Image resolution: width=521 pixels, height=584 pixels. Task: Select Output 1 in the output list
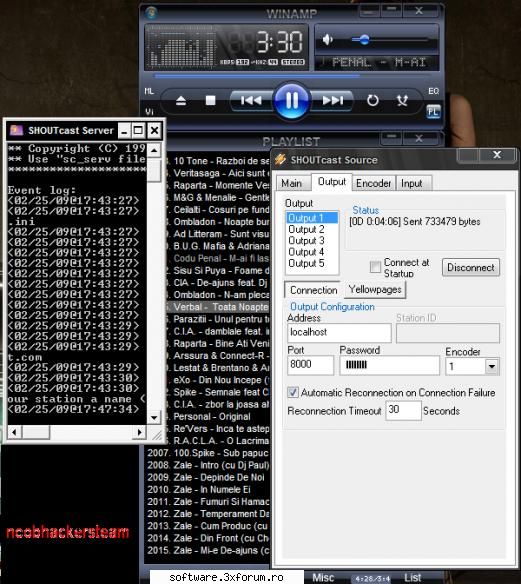coord(312,218)
